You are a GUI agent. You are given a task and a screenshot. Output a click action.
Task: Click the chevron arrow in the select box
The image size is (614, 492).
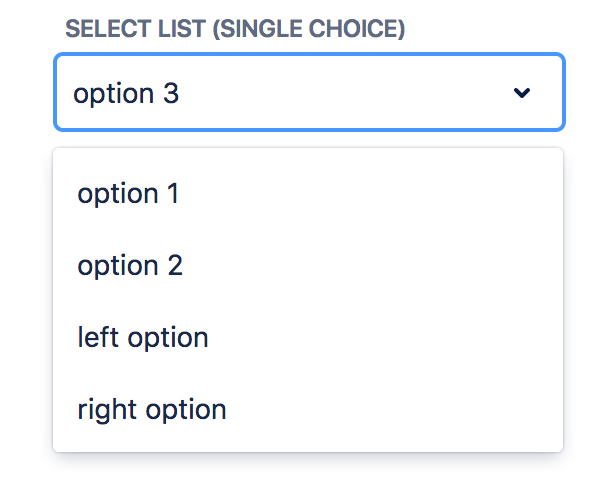click(x=521, y=93)
